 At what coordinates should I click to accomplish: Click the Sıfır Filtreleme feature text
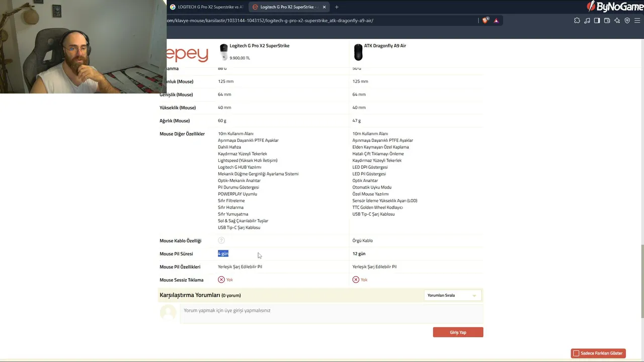pyautogui.click(x=231, y=201)
